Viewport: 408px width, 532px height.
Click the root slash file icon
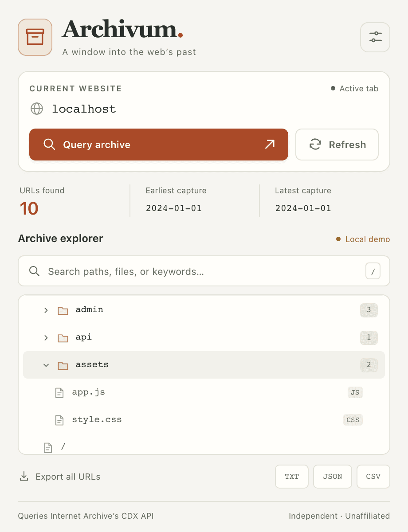pos(48,448)
